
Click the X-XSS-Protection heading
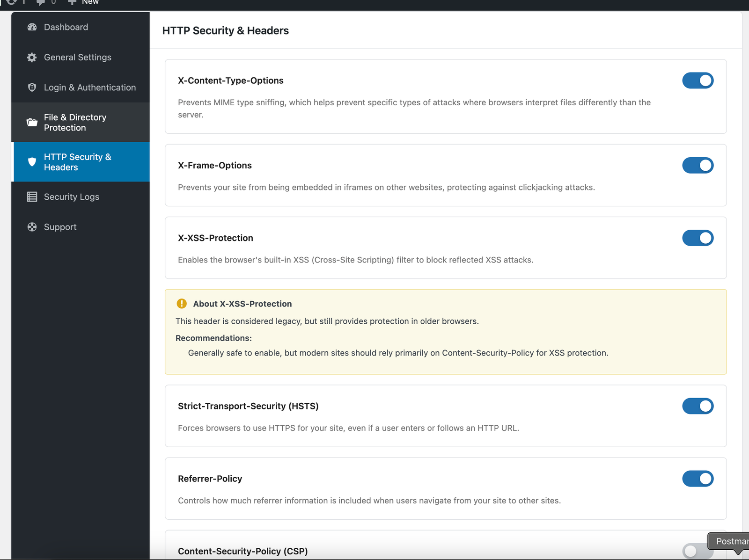215,238
